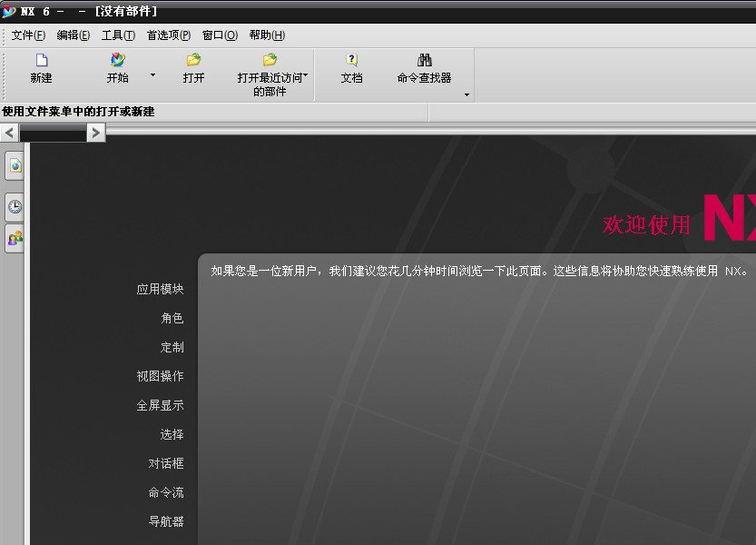This screenshot has height=545, width=756.
Task: Select the 选择 welcome page link
Action: [x=172, y=434]
